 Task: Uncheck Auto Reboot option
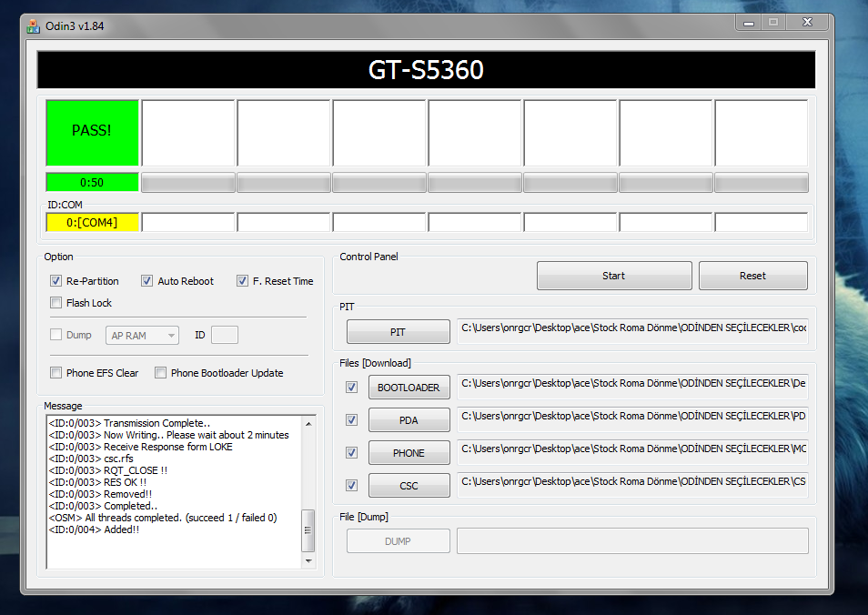point(146,280)
